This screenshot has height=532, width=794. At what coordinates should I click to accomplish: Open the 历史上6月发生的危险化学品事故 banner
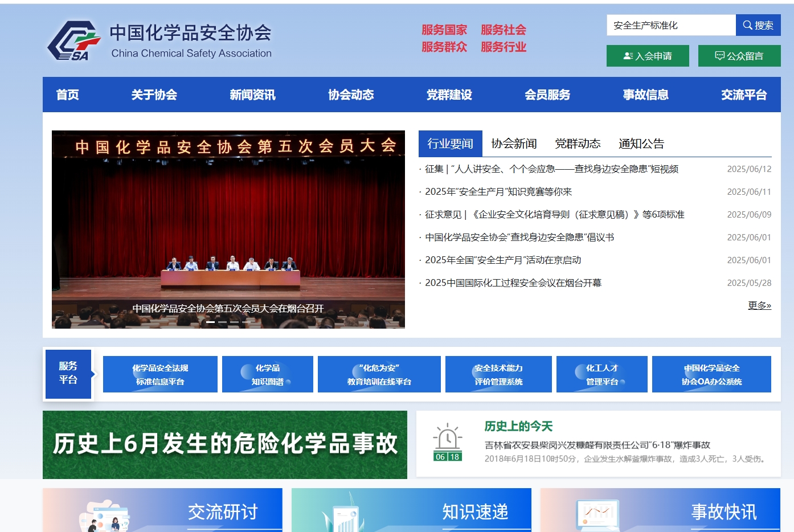click(225, 445)
